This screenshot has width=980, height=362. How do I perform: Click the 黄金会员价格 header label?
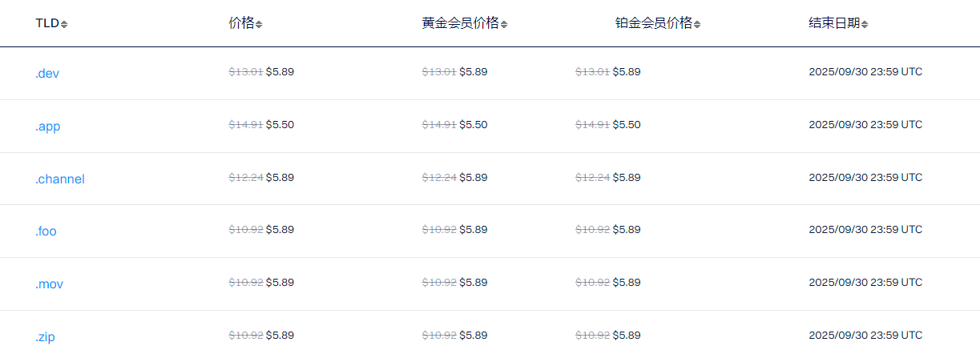point(460,23)
